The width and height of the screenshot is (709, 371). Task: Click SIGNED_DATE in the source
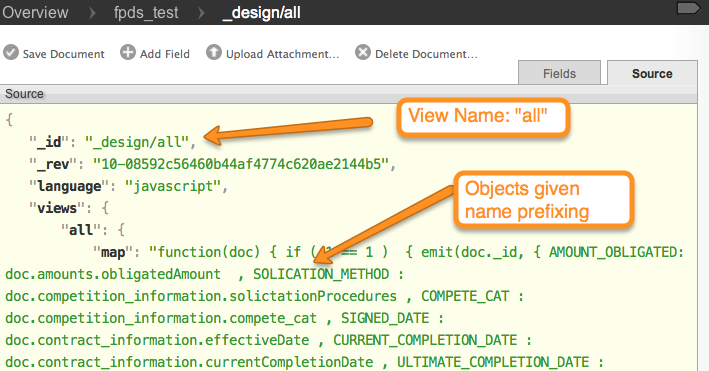(x=385, y=318)
